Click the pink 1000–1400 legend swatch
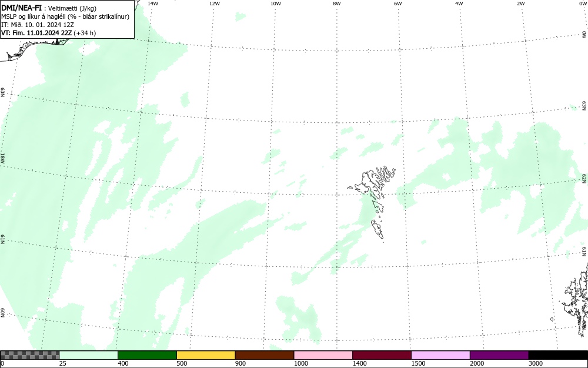The image size is (588, 368). tap(323, 355)
